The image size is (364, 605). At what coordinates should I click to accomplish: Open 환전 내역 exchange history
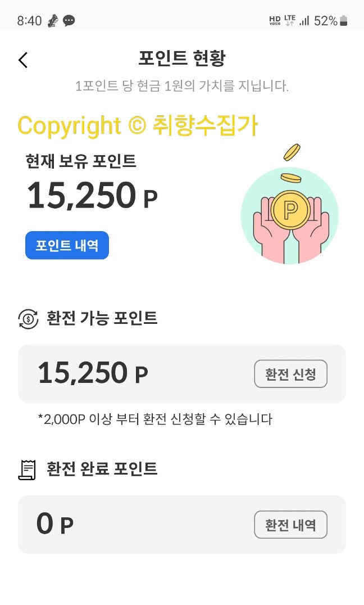point(290,525)
